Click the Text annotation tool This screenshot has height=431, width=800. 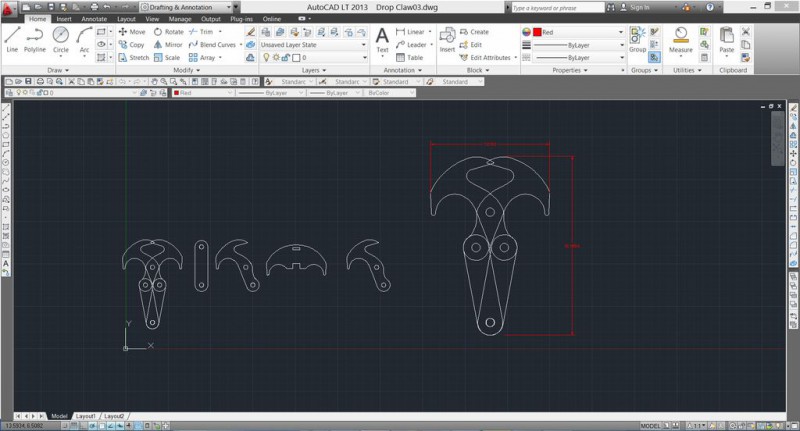(x=382, y=40)
